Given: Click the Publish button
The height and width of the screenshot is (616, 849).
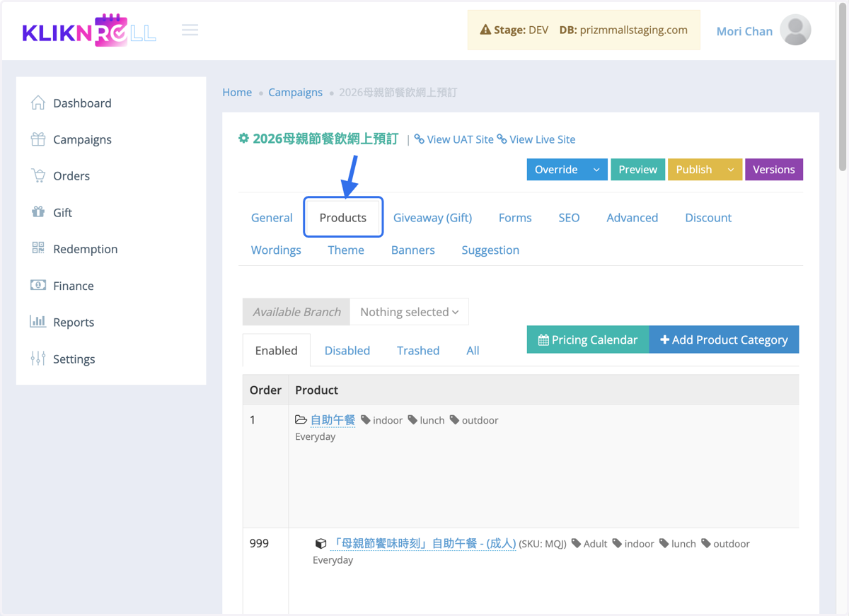Looking at the screenshot, I should [694, 170].
